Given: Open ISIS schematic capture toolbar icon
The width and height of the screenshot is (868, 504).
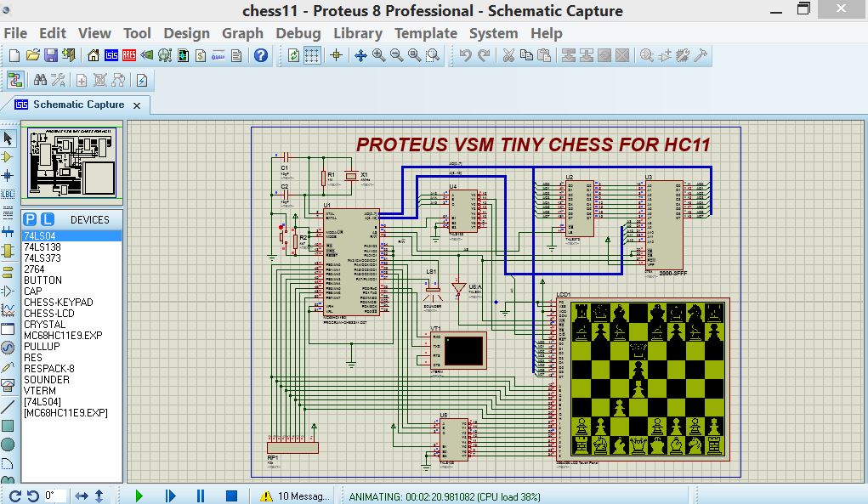Looking at the screenshot, I should point(111,55).
